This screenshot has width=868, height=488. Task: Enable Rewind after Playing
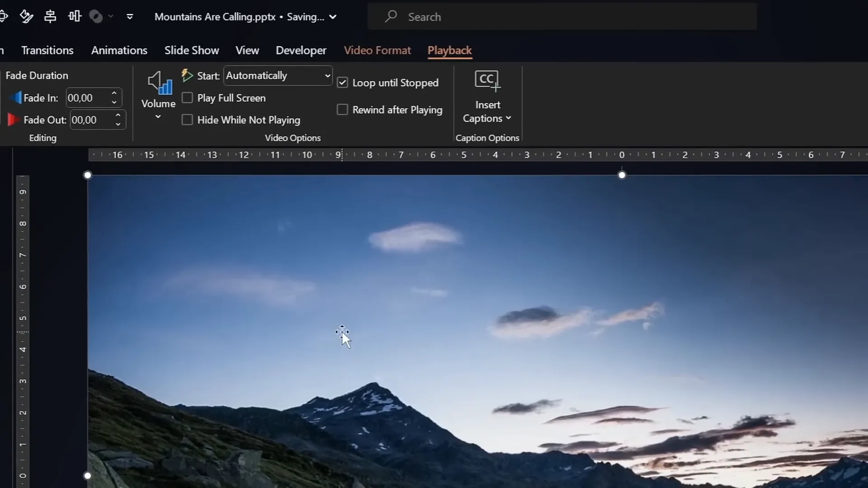click(342, 110)
